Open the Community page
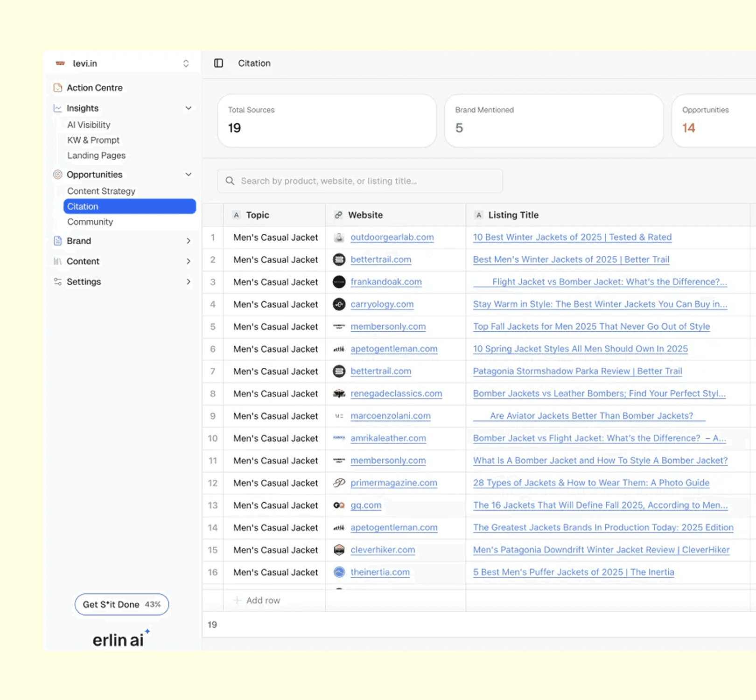 (x=90, y=222)
